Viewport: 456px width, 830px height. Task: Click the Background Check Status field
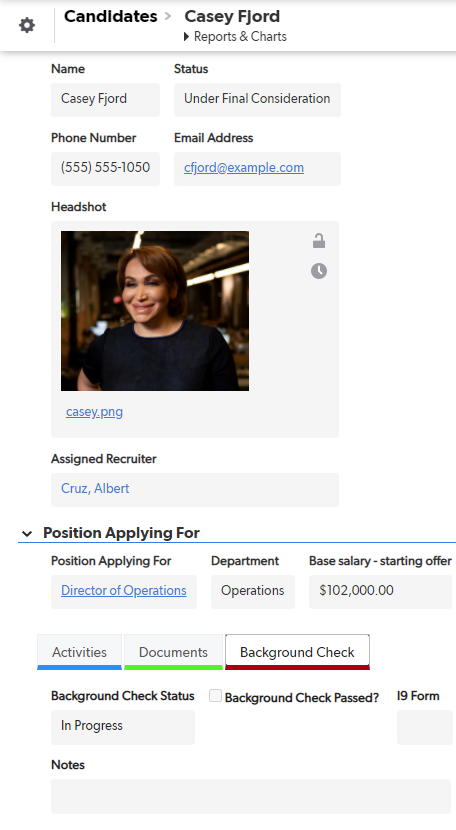pyautogui.click(x=123, y=727)
